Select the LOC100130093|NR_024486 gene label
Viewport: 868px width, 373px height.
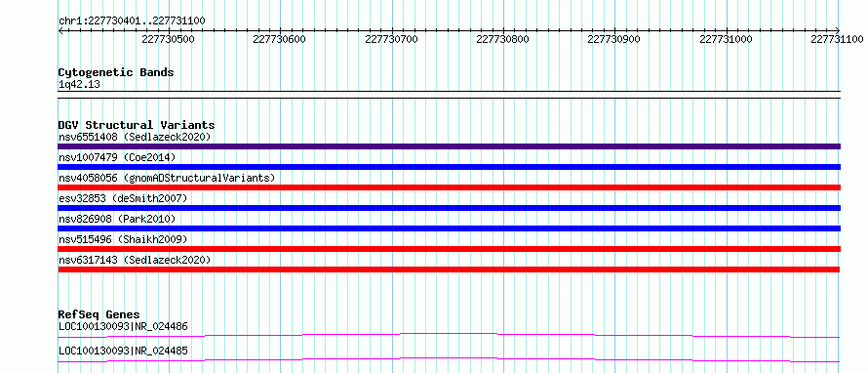pyautogui.click(x=123, y=326)
